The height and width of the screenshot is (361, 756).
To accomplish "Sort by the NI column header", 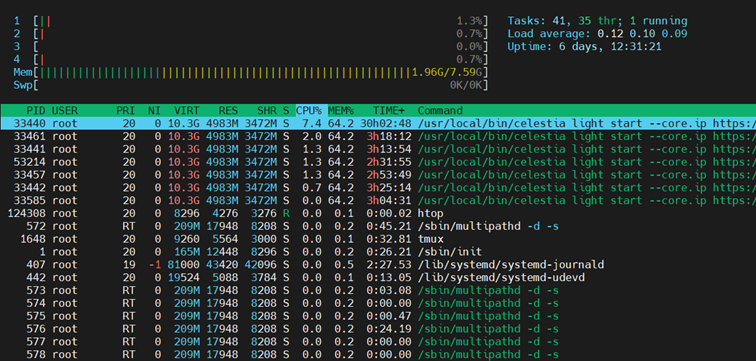I will [x=154, y=110].
